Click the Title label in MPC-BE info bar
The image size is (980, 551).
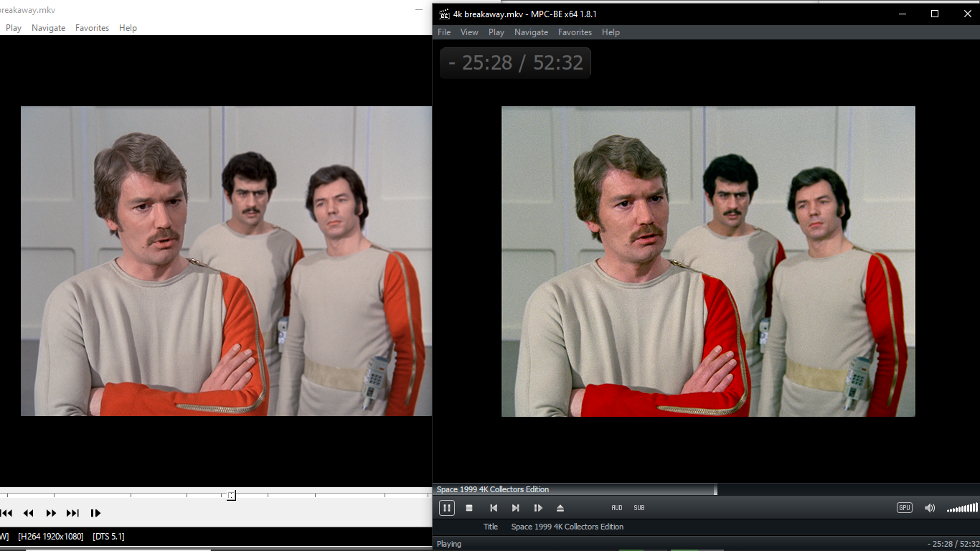tap(491, 527)
